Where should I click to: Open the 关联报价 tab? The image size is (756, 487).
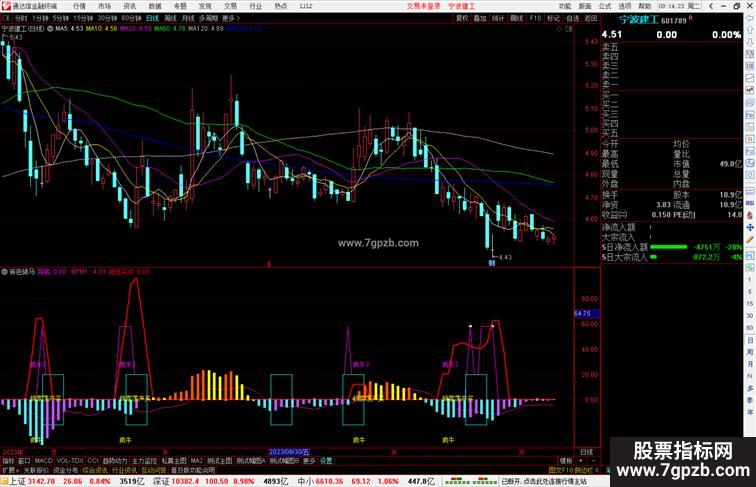[36, 470]
